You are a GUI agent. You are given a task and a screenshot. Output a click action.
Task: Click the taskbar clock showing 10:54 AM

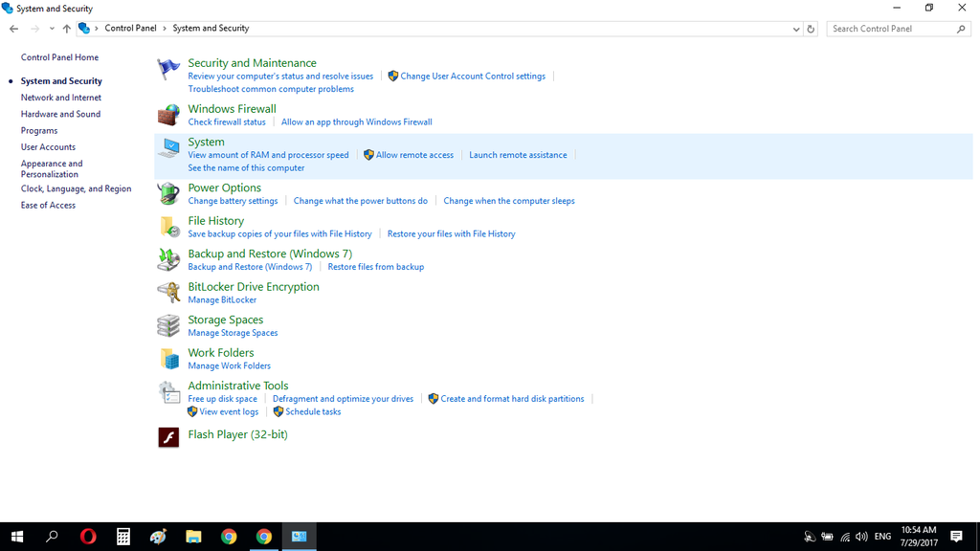(x=919, y=537)
